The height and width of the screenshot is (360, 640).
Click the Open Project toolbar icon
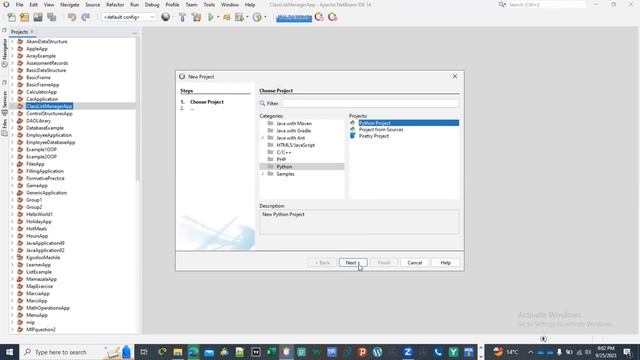38,17
